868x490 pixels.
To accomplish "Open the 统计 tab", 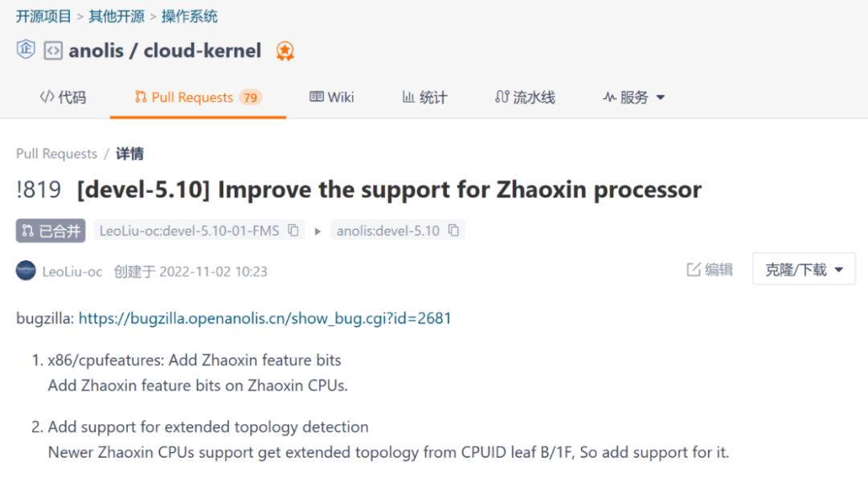I will (x=424, y=97).
